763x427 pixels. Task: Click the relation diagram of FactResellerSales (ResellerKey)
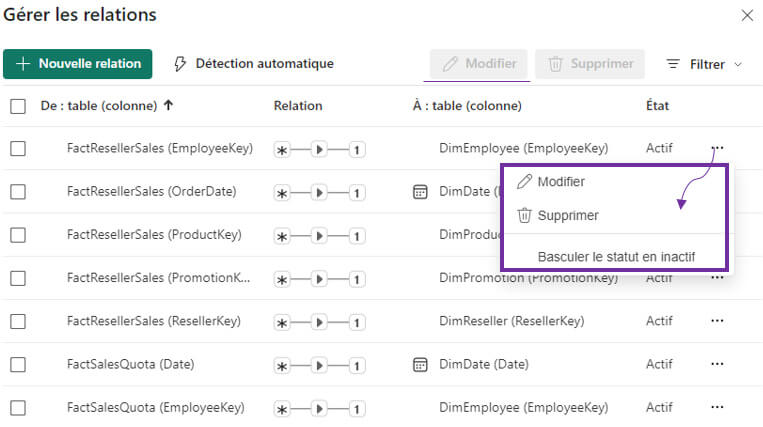coord(319,322)
